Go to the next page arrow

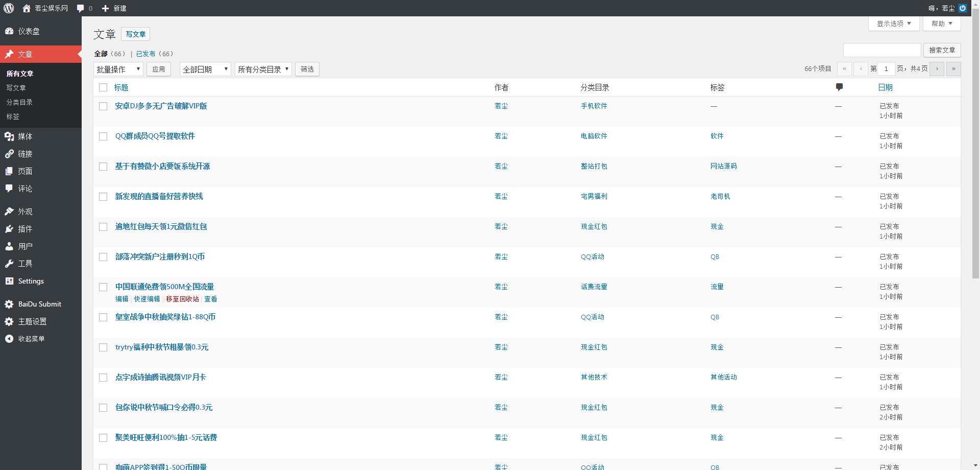(937, 69)
